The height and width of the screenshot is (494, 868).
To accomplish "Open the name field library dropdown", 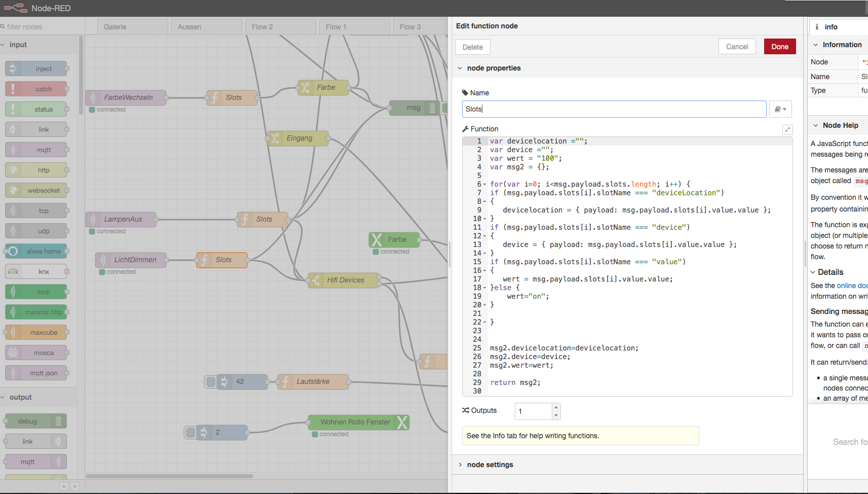I will [x=780, y=109].
